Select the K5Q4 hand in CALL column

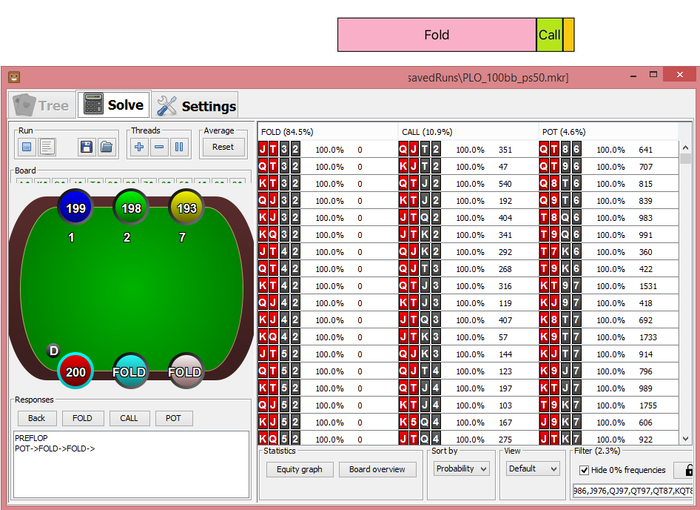click(x=468, y=422)
